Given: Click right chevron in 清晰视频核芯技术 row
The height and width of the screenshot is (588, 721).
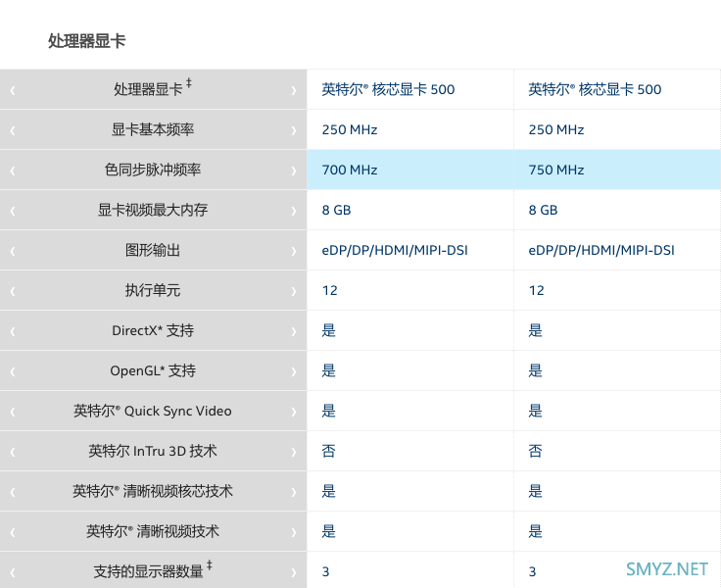Looking at the screenshot, I should tap(294, 492).
